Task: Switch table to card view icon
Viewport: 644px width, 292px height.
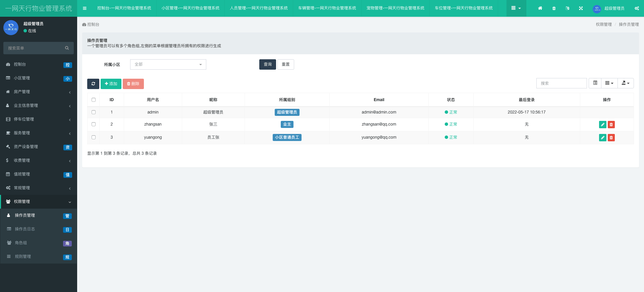Action: click(x=595, y=83)
